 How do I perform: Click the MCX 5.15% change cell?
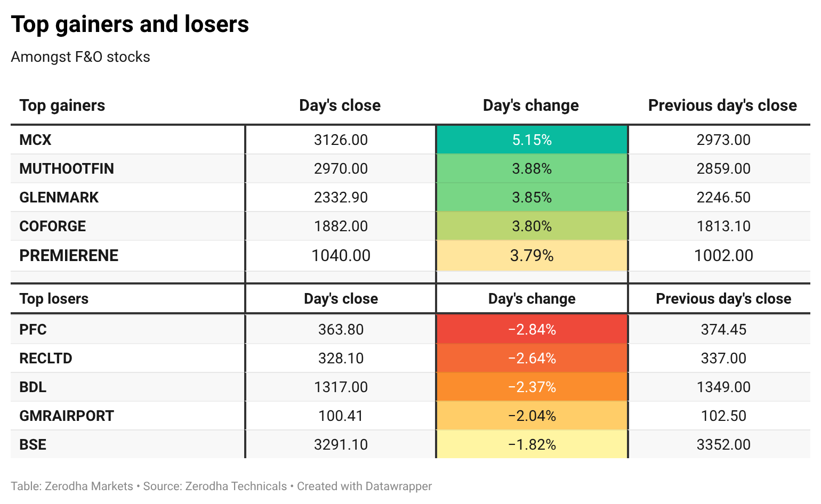click(532, 140)
